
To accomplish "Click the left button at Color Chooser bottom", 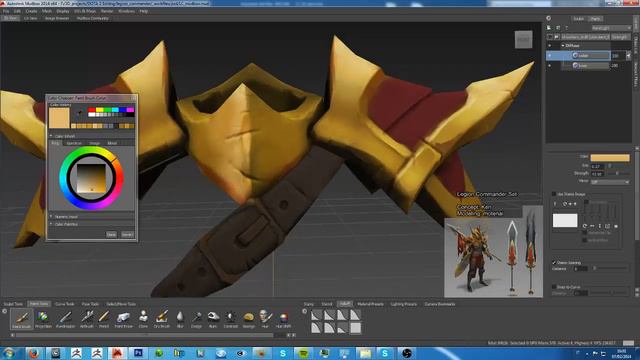I will click(x=111, y=235).
